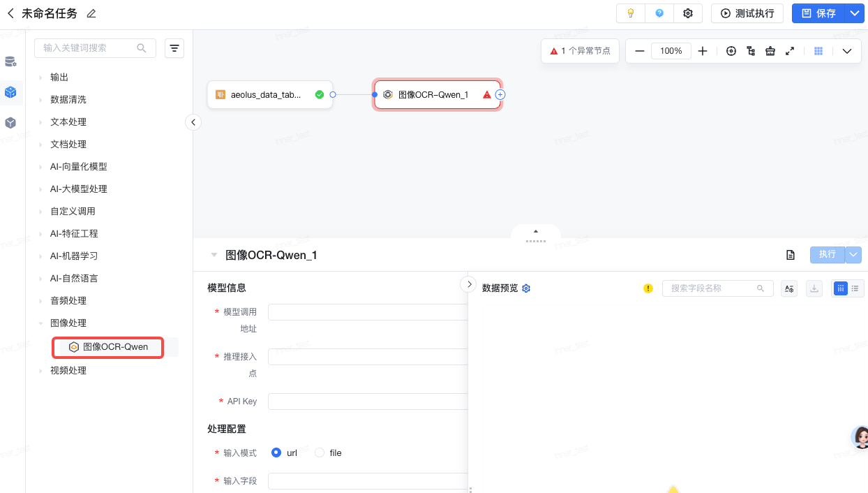
Task: Click the 输入字段 input field
Action: [x=368, y=481]
